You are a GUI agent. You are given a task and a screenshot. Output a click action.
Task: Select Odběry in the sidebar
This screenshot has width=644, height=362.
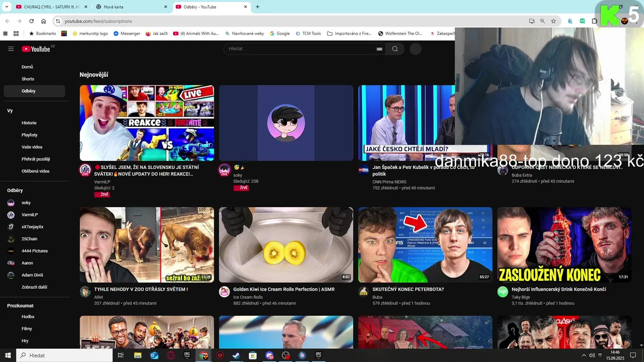(34, 91)
